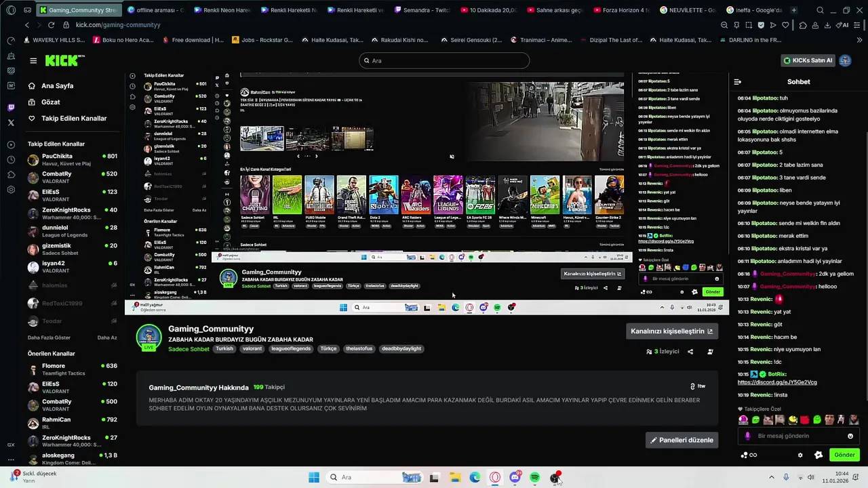868x488 pixels.
Task: Click KICKs Satın Al button
Action: (808, 60)
